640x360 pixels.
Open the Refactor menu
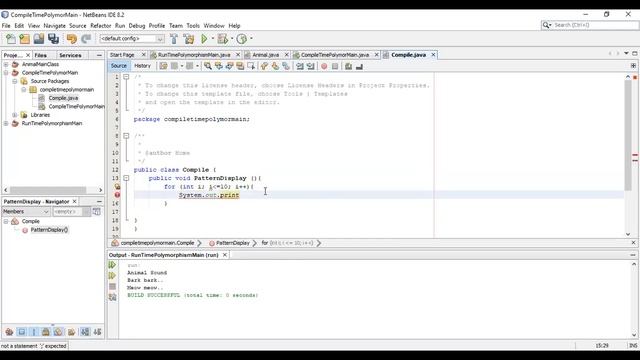100,26
